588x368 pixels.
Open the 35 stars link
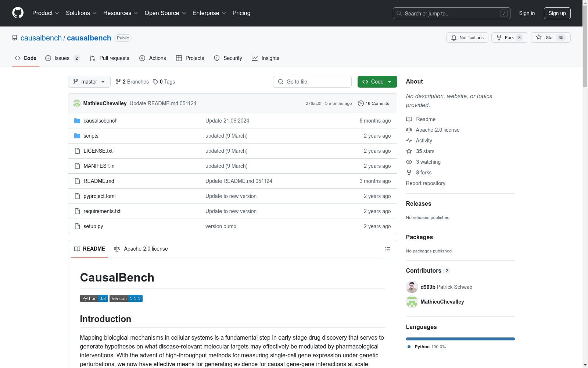pos(420,151)
